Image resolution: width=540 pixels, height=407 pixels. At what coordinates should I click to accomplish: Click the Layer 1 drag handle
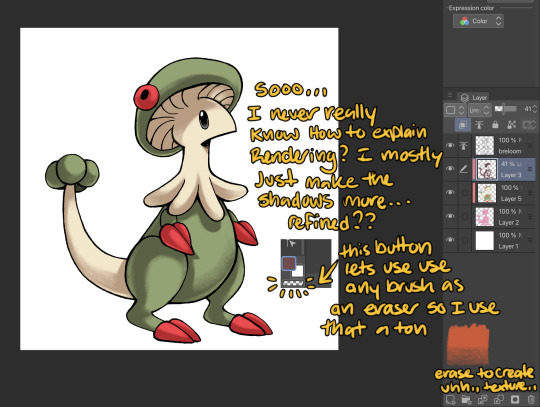click(530, 240)
